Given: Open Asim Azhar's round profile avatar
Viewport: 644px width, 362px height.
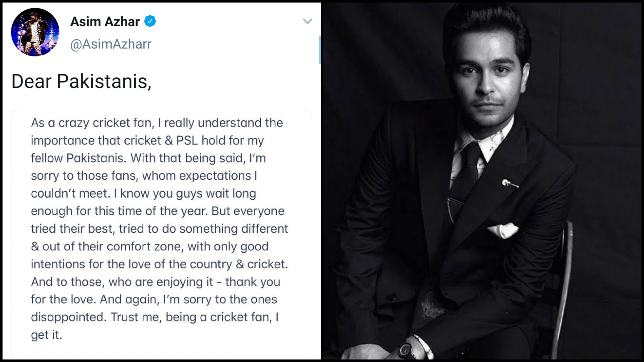Looking at the screenshot, I should point(35,32).
